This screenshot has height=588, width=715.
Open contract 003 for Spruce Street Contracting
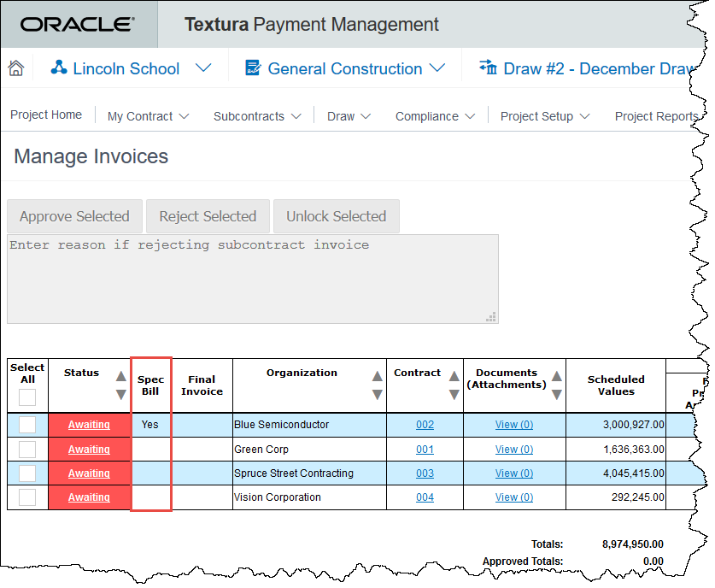(x=425, y=473)
